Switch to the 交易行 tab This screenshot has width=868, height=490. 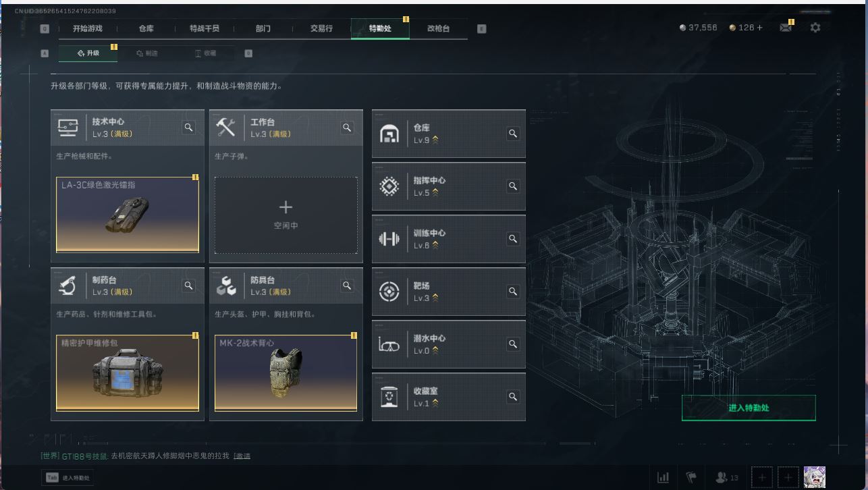[321, 28]
